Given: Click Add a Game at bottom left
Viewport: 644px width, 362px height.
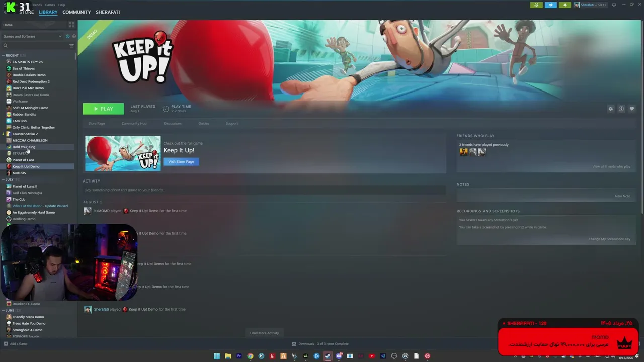Looking at the screenshot, I should pyautogui.click(x=16, y=344).
